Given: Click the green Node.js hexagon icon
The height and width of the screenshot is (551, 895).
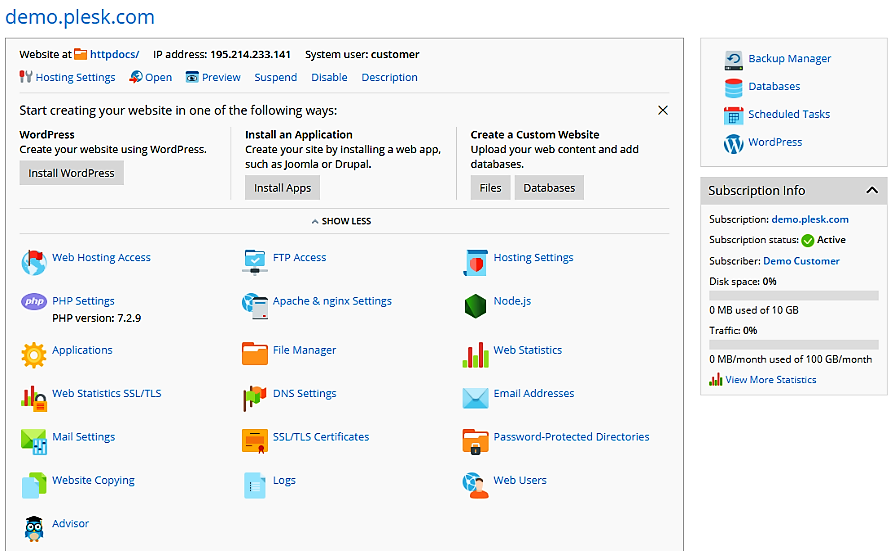Looking at the screenshot, I should [475, 306].
